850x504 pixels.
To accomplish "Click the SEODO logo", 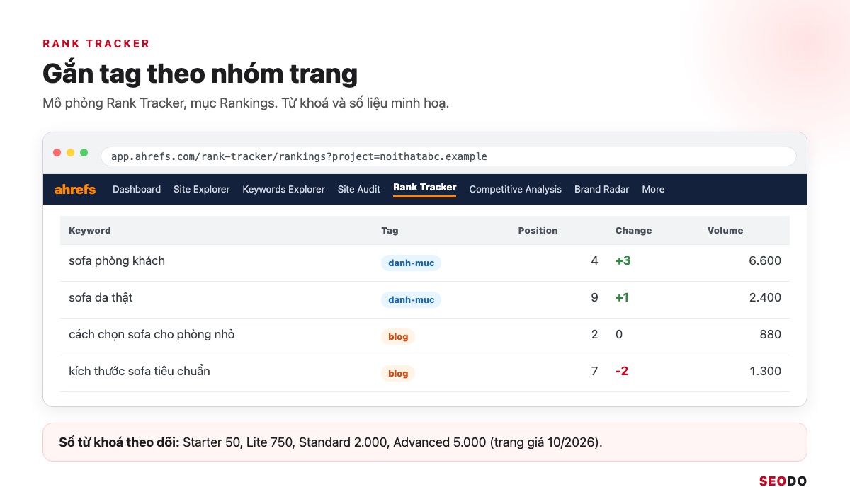I will pyautogui.click(x=783, y=481).
